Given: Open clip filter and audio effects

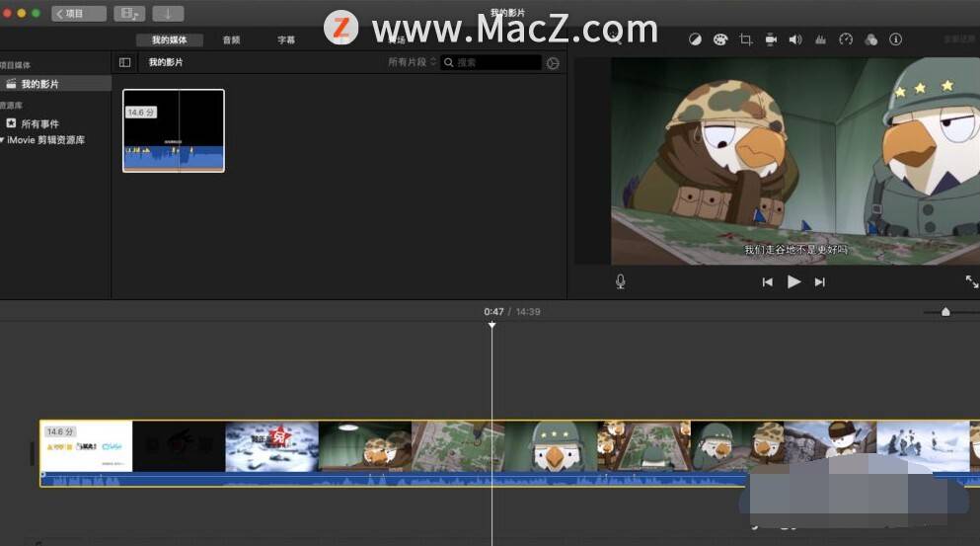Looking at the screenshot, I should pos(870,39).
